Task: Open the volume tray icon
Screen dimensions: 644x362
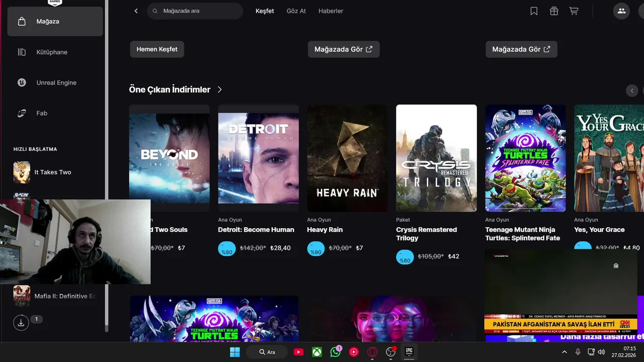Action: (x=601, y=352)
